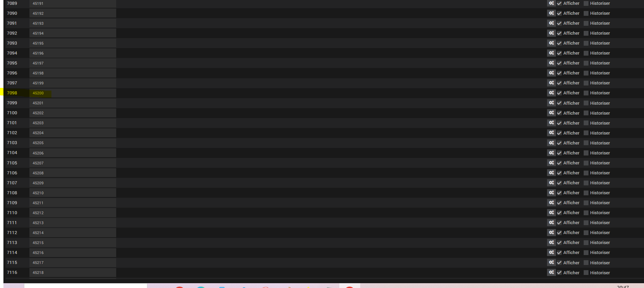This screenshot has height=288, width=644.
Task: Click the gears icon on row 7113
Action: point(551,242)
